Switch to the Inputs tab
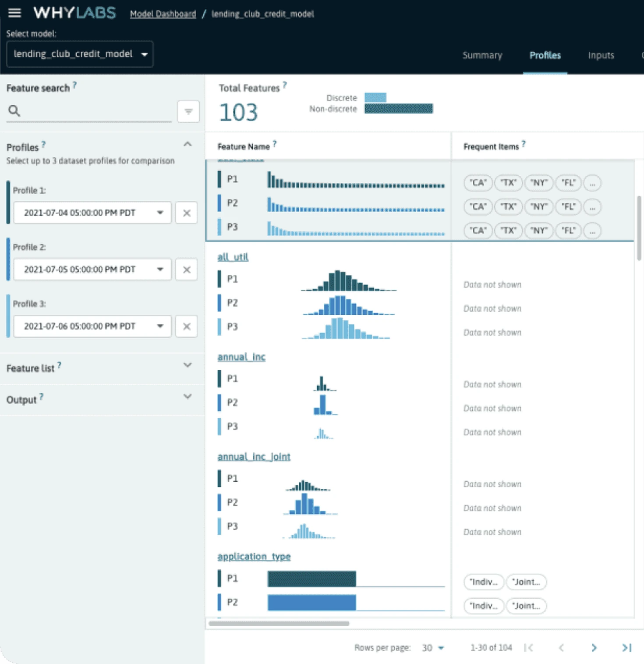 point(601,55)
